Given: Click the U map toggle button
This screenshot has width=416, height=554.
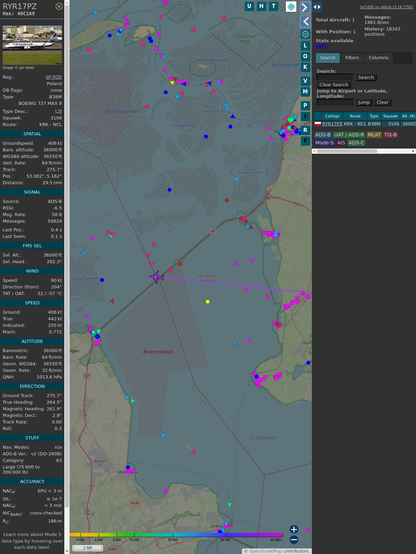Looking at the screenshot, I should click(x=250, y=6).
